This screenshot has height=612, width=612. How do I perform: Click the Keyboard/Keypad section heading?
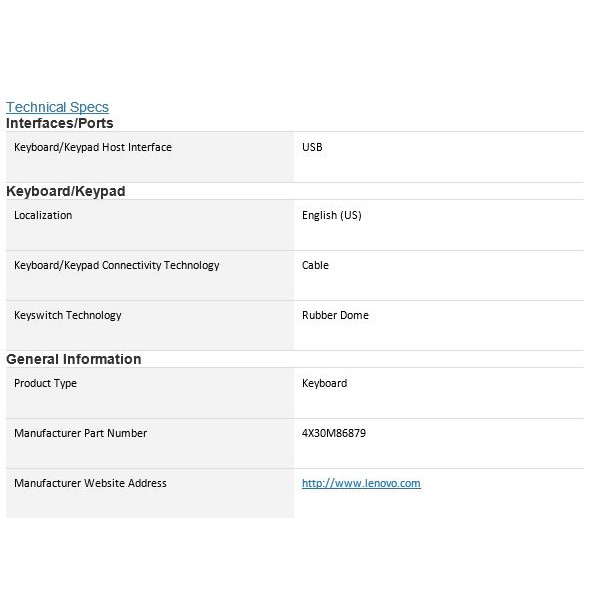pos(66,191)
